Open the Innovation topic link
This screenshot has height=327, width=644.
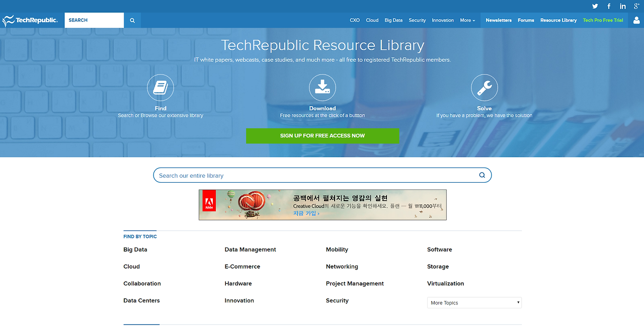[239, 301]
